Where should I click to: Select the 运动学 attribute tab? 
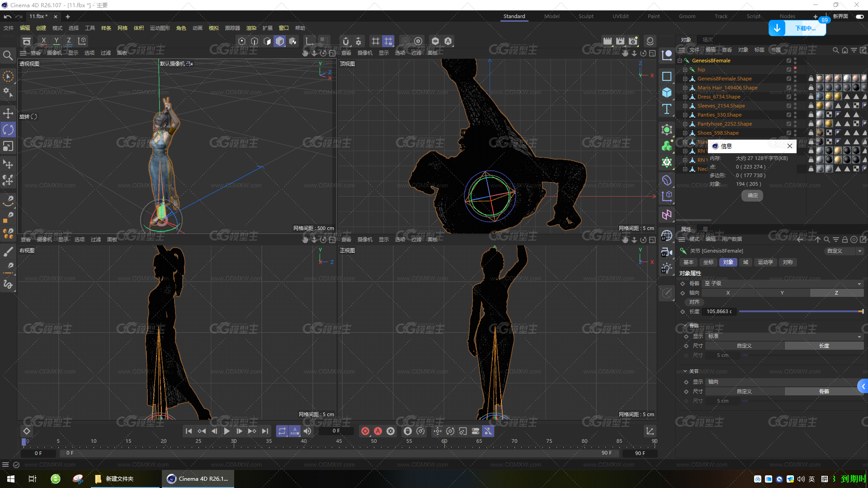click(x=765, y=262)
